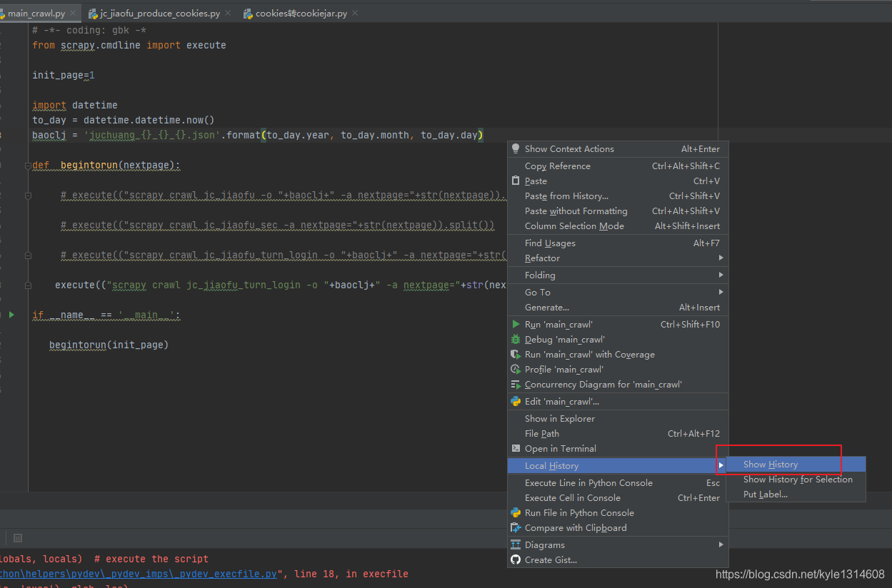This screenshot has height=588, width=892.
Task: Open Concurrency Diagram for 'main_crawl'
Action: tap(618, 385)
